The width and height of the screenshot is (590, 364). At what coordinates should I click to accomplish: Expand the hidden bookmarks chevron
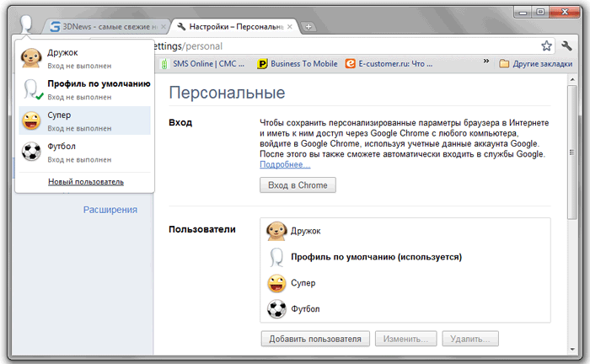(x=486, y=61)
